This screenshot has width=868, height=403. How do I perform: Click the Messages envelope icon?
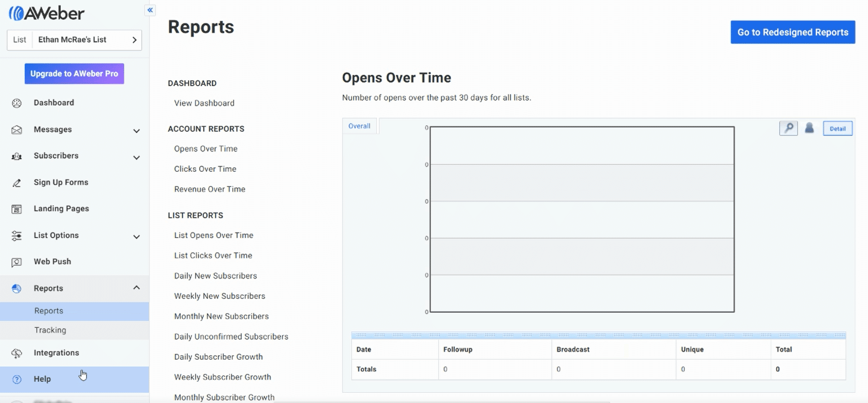point(17,130)
